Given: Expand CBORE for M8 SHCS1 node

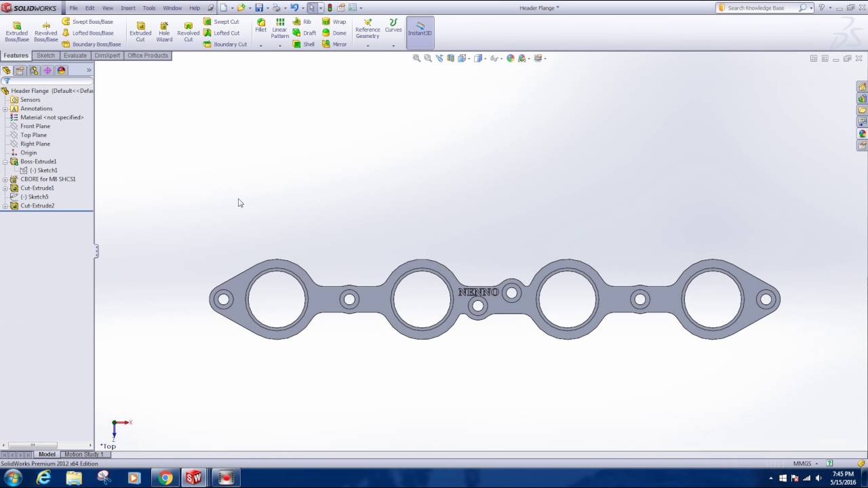Looking at the screenshot, I should (x=5, y=180).
